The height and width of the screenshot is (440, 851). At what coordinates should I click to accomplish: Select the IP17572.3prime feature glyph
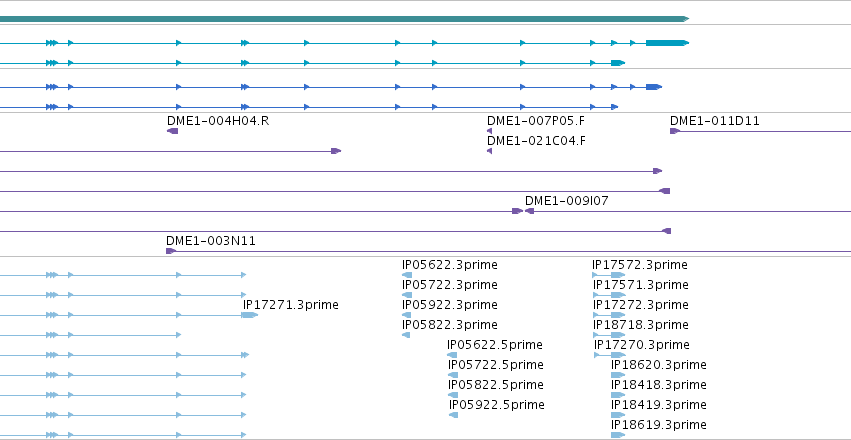[x=609, y=275]
